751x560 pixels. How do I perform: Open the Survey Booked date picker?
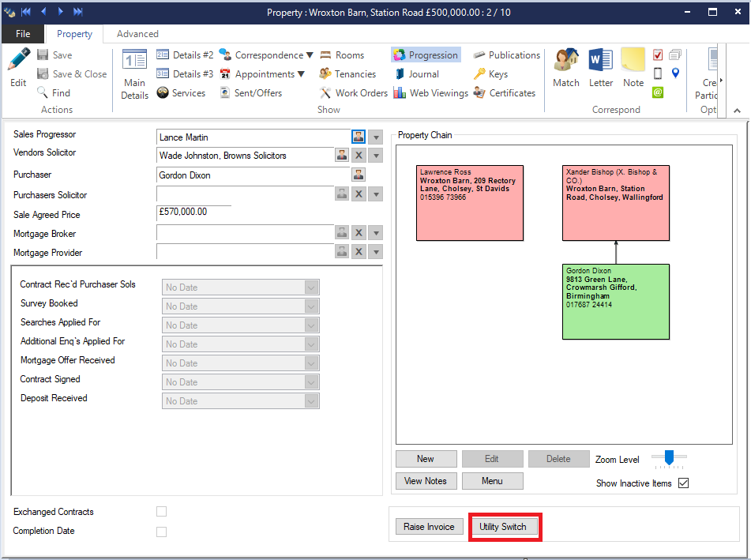311,306
